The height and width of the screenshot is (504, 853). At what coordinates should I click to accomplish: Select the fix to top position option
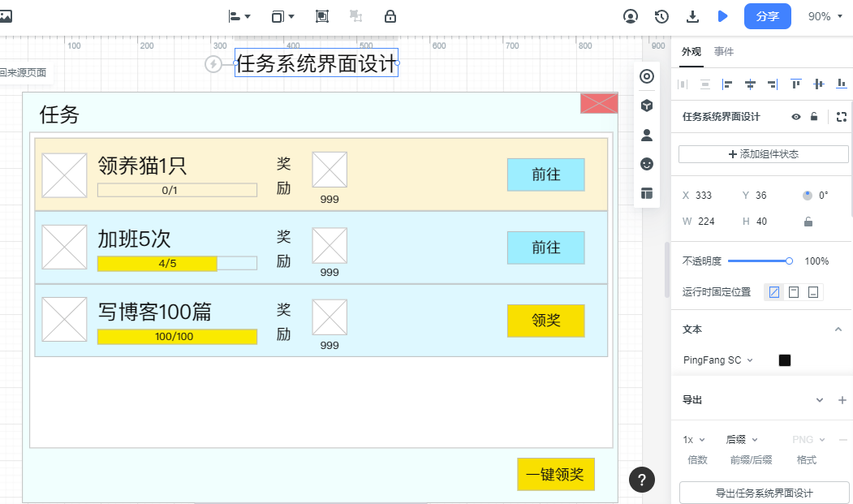click(794, 292)
